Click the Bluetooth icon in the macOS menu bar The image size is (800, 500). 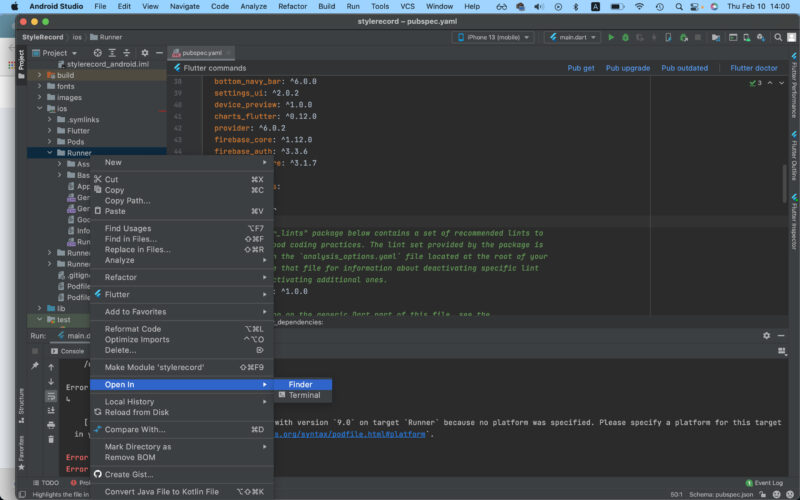[576, 6]
